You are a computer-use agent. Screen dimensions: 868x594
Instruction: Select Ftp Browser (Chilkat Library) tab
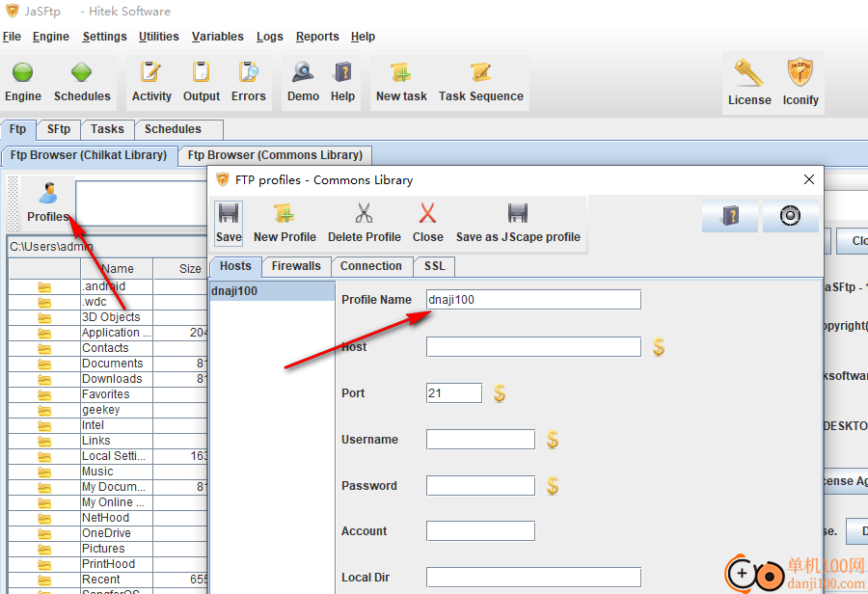tap(89, 155)
